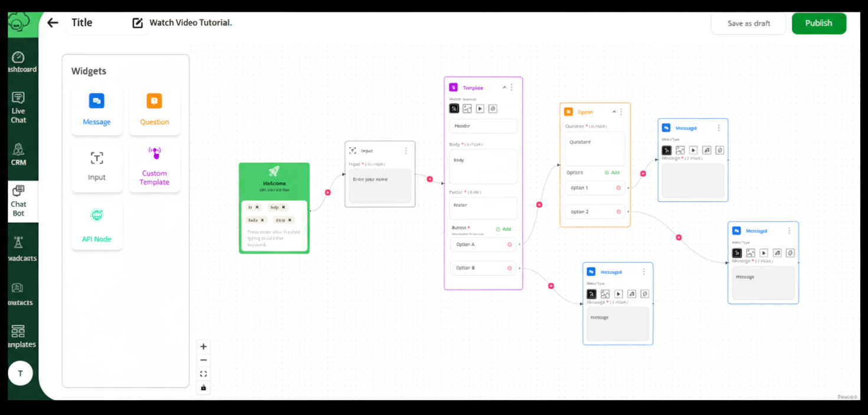Click the back arrow next to Title
This screenshot has height=415, width=868.
[53, 23]
